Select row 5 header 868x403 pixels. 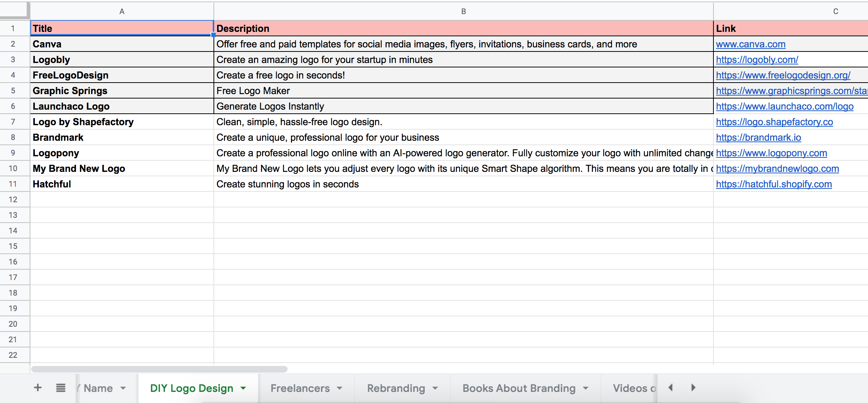[x=13, y=91]
